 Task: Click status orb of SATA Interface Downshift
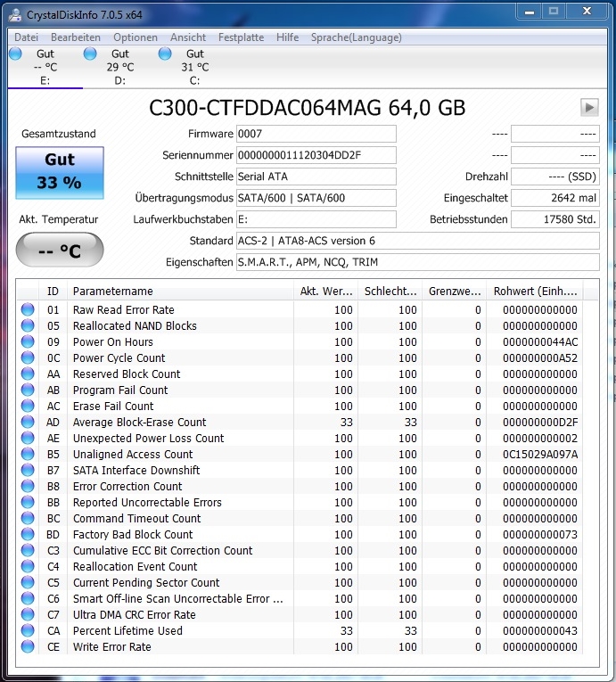click(28, 470)
